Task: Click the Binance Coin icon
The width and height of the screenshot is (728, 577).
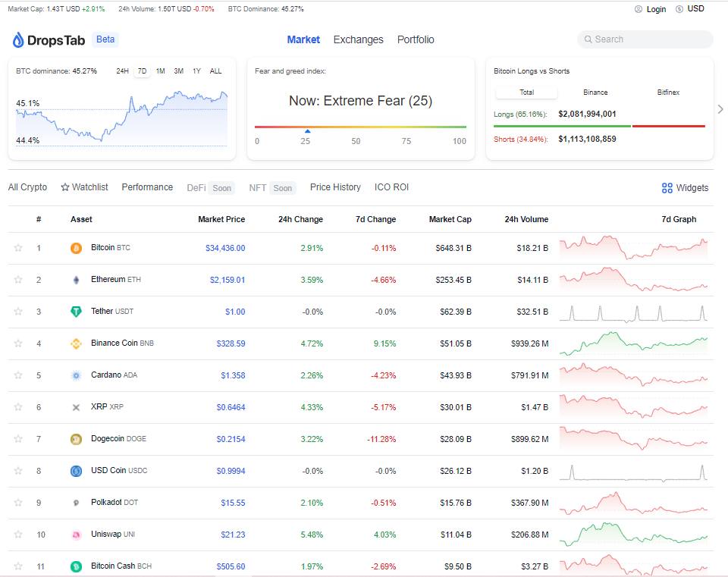Action: pyautogui.click(x=76, y=343)
